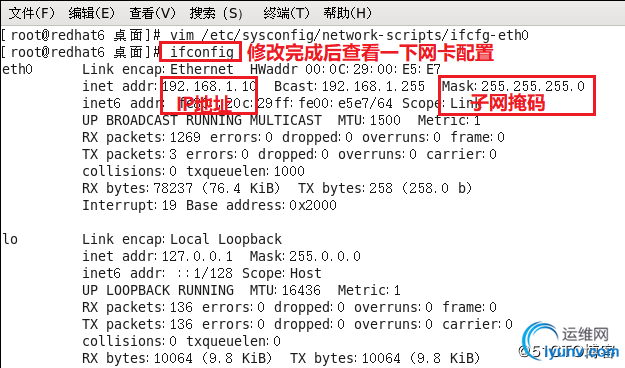Click the red 修改完成后查看一下网卡配置 annotation

(x=371, y=52)
